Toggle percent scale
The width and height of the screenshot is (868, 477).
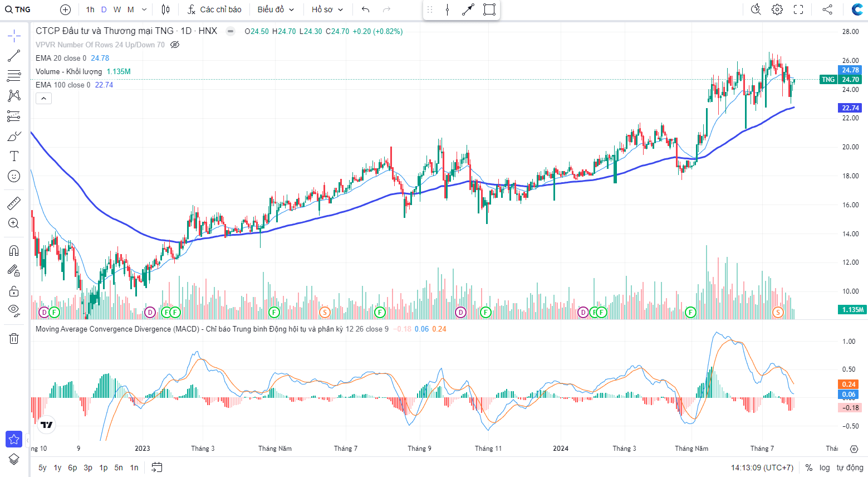pyautogui.click(x=809, y=468)
